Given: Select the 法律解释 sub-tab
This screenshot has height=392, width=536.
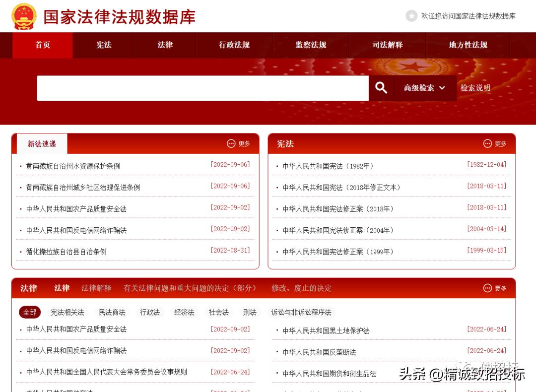Looking at the screenshot, I should (96, 288).
